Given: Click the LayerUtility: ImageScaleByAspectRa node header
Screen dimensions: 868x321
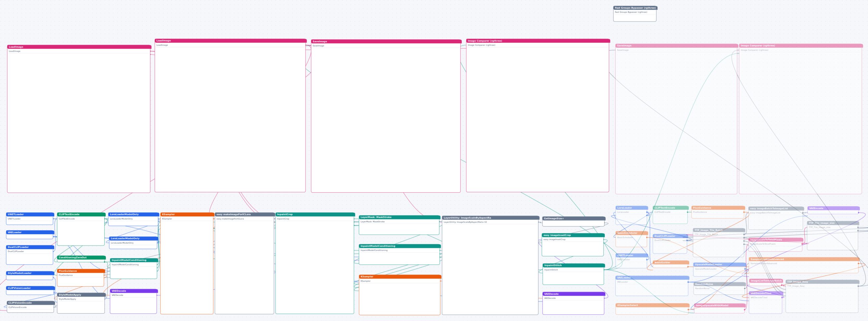Looking at the screenshot, I should click(x=491, y=218).
